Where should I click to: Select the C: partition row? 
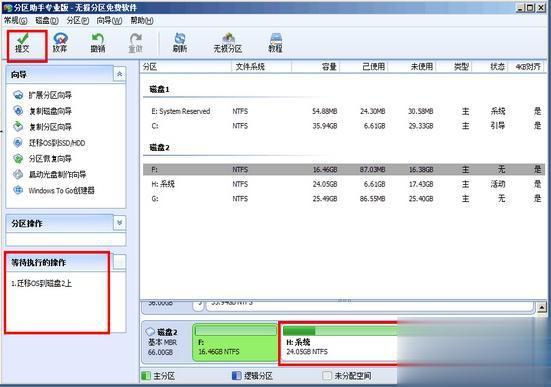click(x=344, y=126)
